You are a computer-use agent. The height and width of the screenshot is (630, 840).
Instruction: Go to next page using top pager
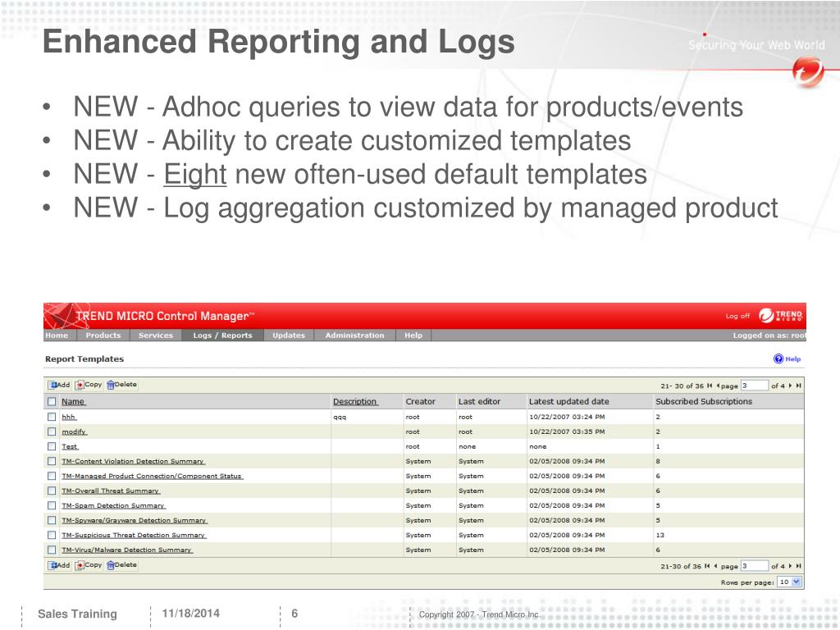point(790,386)
